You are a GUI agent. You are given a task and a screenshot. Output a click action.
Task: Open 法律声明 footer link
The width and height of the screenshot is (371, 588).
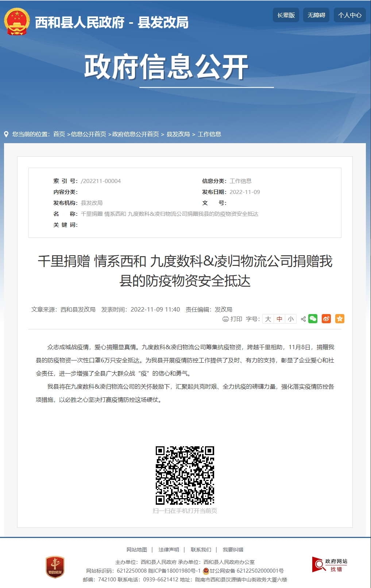[x=169, y=550]
